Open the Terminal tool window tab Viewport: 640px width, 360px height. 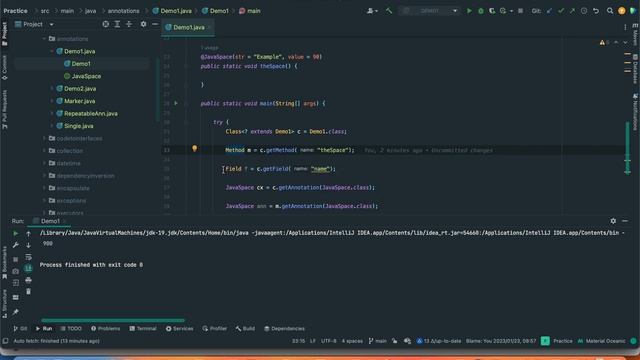143,329
